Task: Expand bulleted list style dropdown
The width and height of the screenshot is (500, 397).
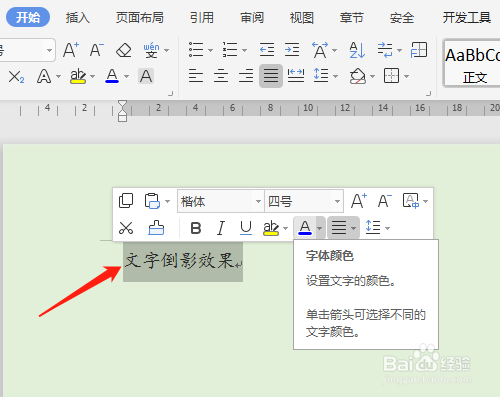Action: coord(210,50)
